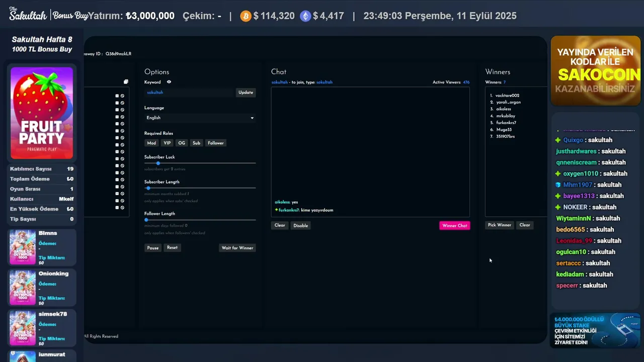The width and height of the screenshot is (644, 362).
Task: Toggle the eye icon next to Keyword
Action: (169, 82)
